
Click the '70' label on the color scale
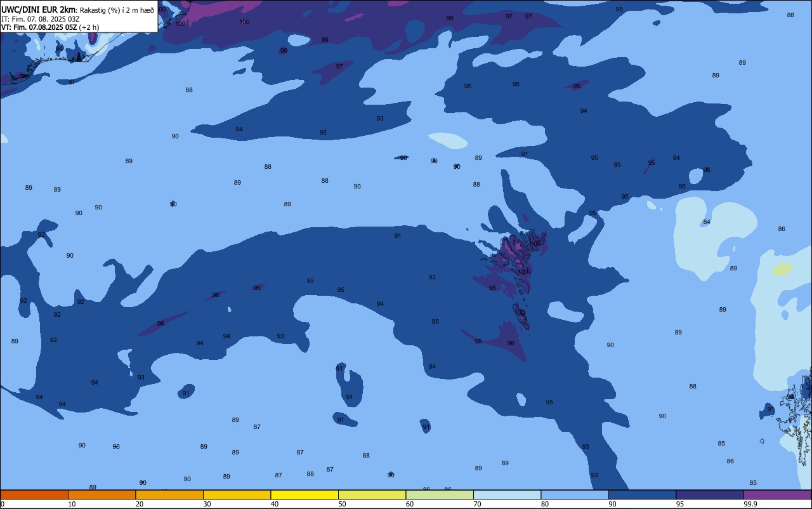pos(477,504)
